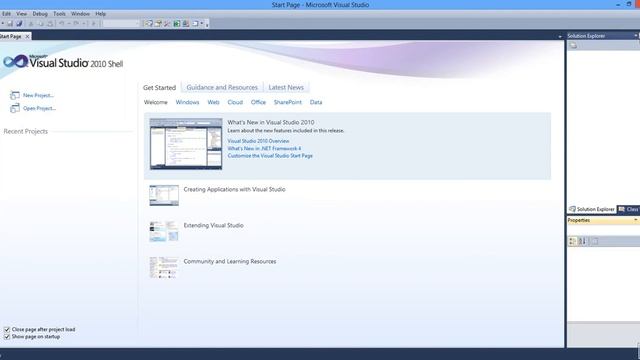Click the Solution Explorer panel toolbar icon
The image size is (640, 360).
click(573, 45)
